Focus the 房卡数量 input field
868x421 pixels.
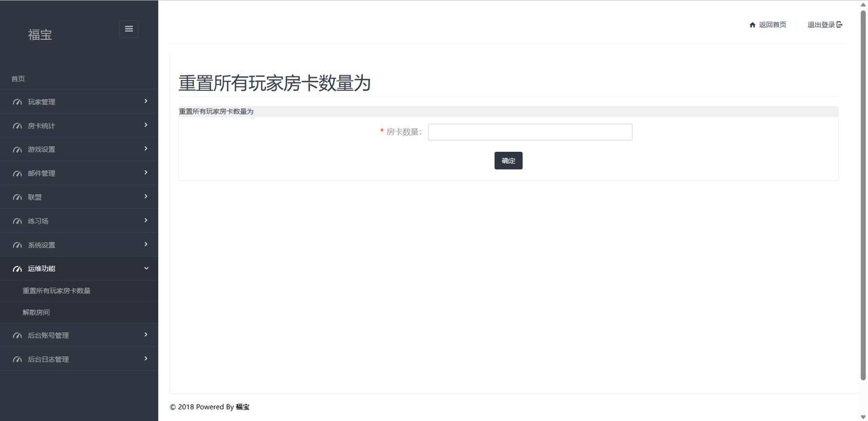[x=530, y=132]
